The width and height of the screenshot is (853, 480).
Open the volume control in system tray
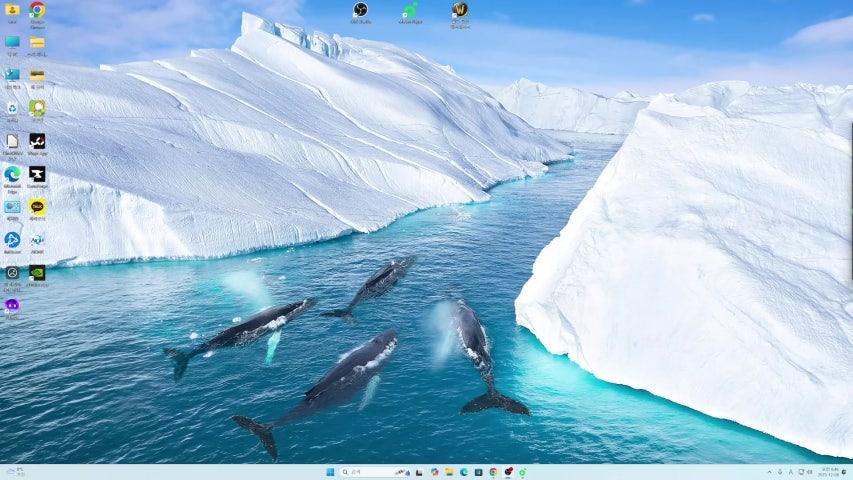click(809, 472)
